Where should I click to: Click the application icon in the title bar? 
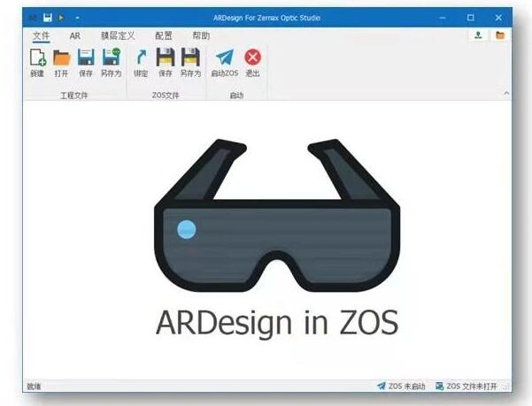point(33,18)
